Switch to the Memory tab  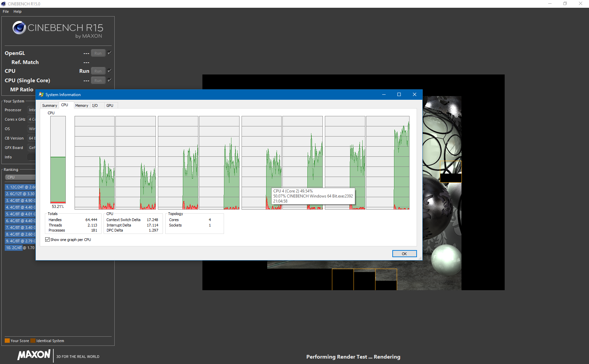coord(82,105)
